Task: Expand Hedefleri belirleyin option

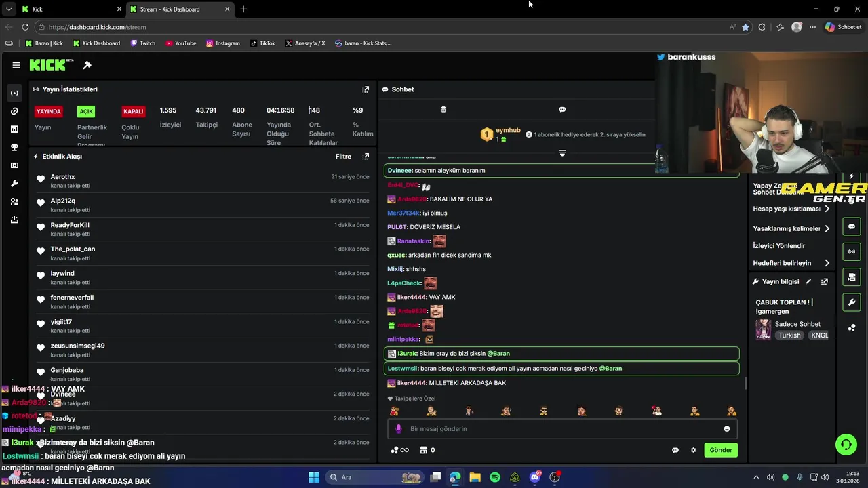Action: pyautogui.click(x=792, y=263)
